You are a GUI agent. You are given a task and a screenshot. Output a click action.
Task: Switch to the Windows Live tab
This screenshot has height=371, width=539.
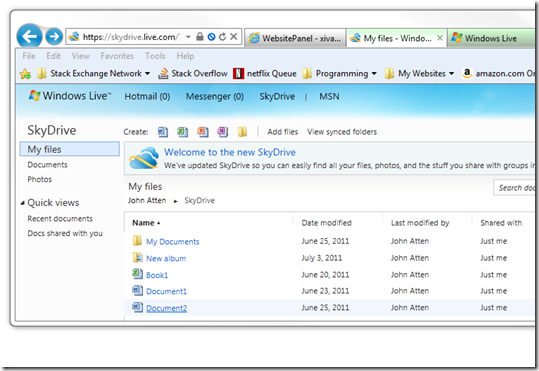click(x=491, y=38)
